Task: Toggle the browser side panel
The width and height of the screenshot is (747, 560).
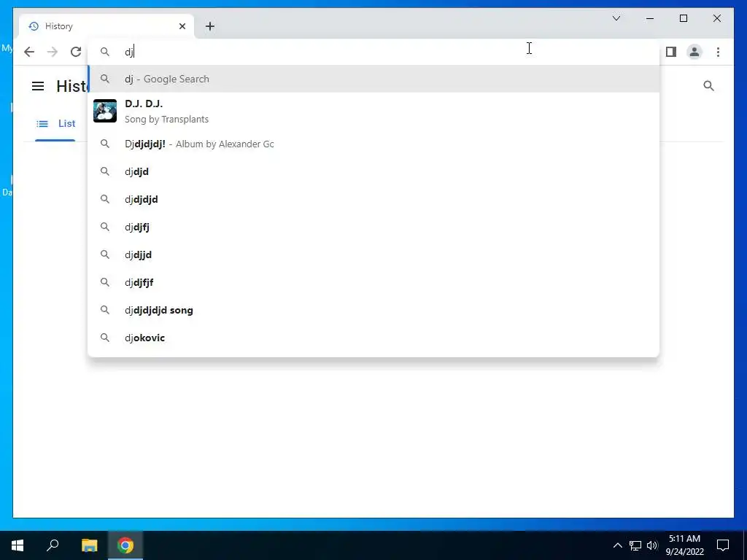Action: pos(671,52)
